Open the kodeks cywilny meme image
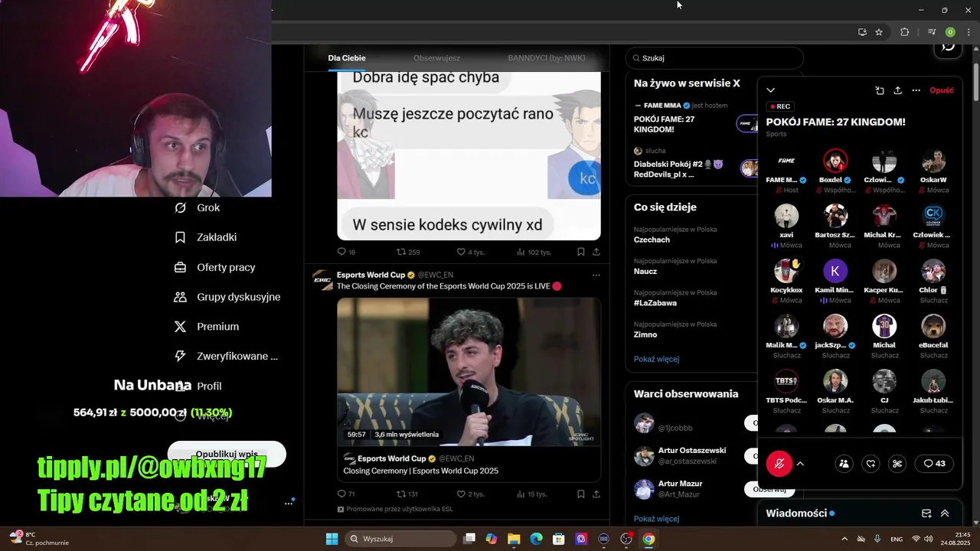 click(469, 155)
